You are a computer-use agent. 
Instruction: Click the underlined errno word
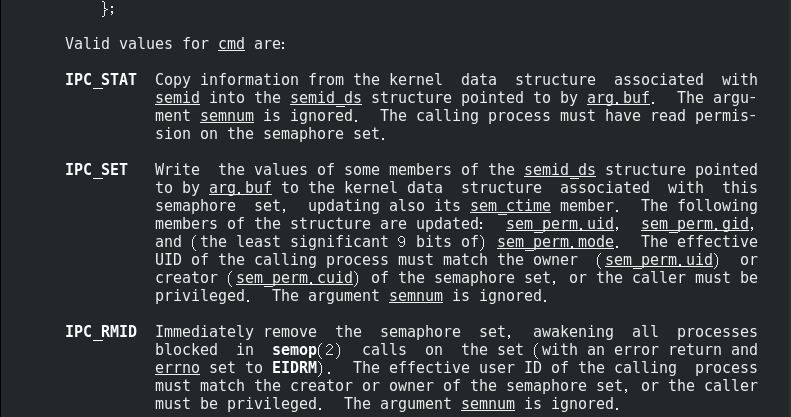point(177,368)
